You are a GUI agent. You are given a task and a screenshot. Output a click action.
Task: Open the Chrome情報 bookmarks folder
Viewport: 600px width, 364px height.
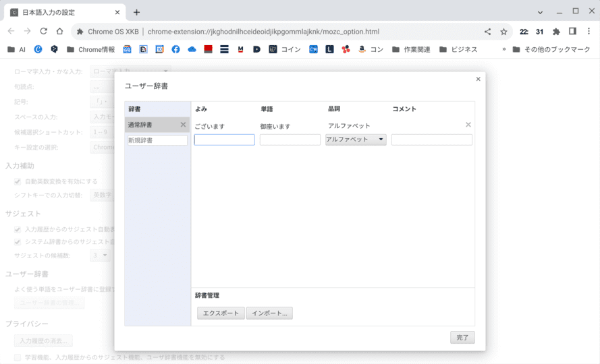(90, 49)
